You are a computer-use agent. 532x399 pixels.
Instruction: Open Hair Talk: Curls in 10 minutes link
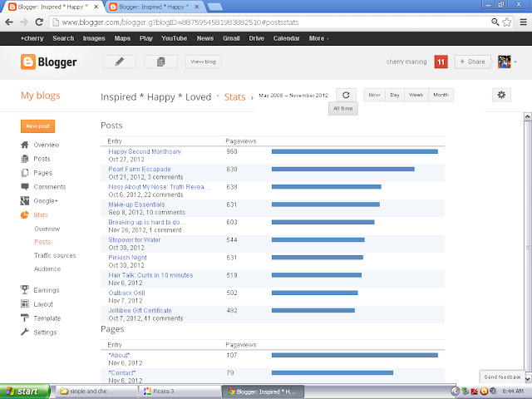[150, 275]
